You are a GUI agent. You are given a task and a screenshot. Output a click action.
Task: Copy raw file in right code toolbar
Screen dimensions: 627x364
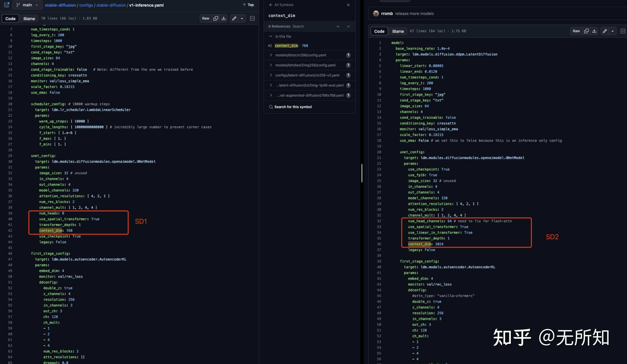[586, 31]
